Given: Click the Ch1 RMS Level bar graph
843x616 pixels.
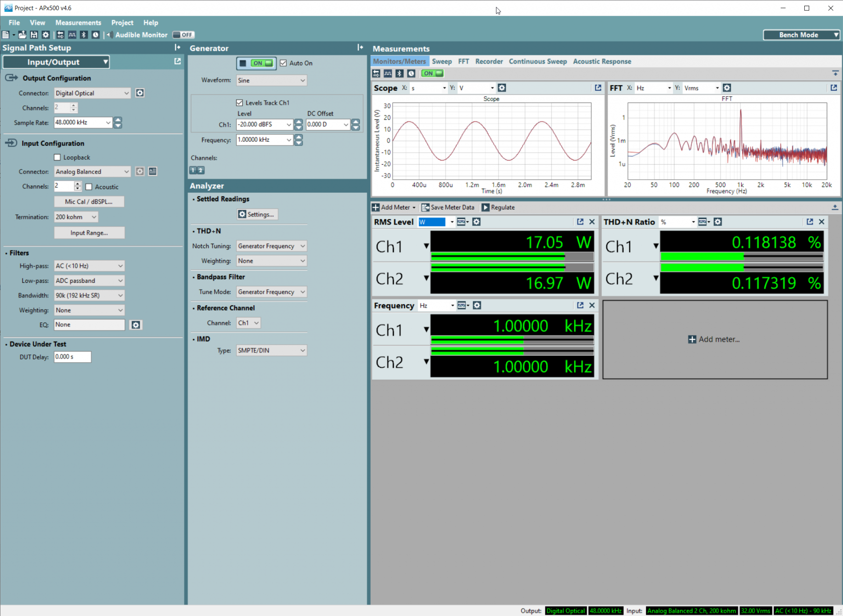Looking at the screenshot, I should (x=512, y=256).
